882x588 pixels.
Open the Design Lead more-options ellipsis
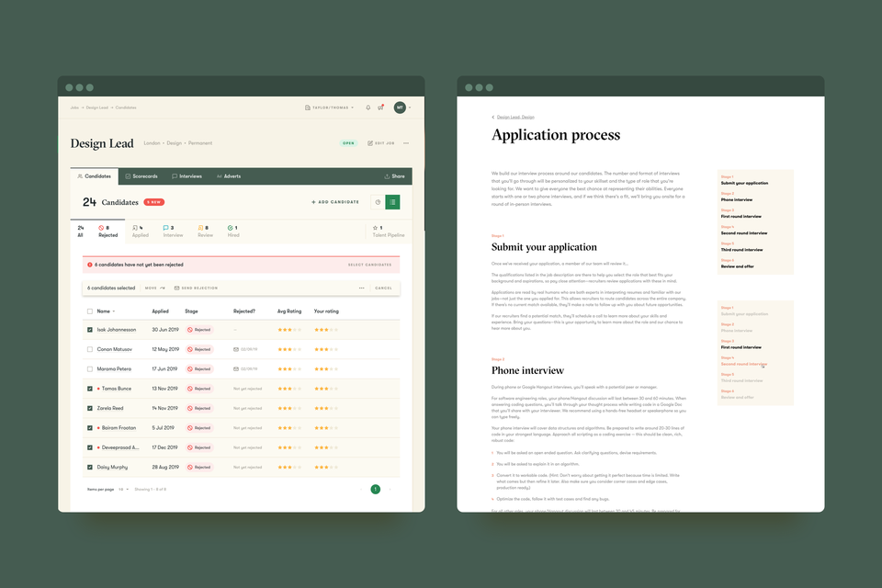(406, 143)
